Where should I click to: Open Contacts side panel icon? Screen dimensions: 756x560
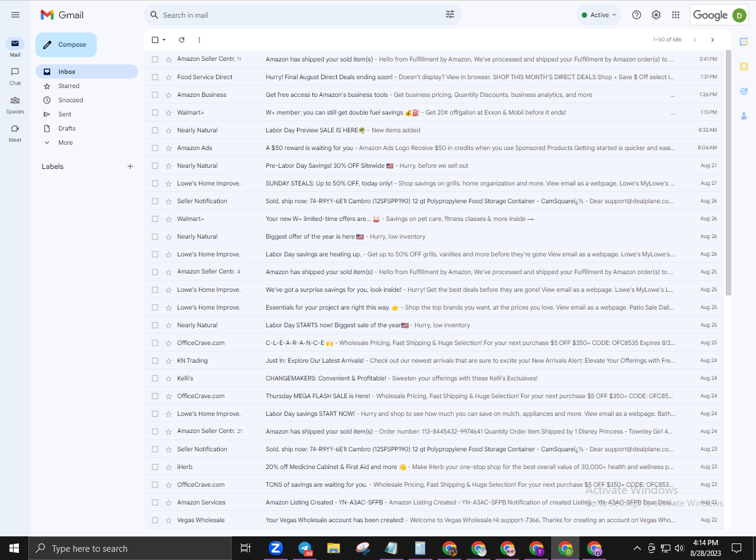tap(744, 116)
